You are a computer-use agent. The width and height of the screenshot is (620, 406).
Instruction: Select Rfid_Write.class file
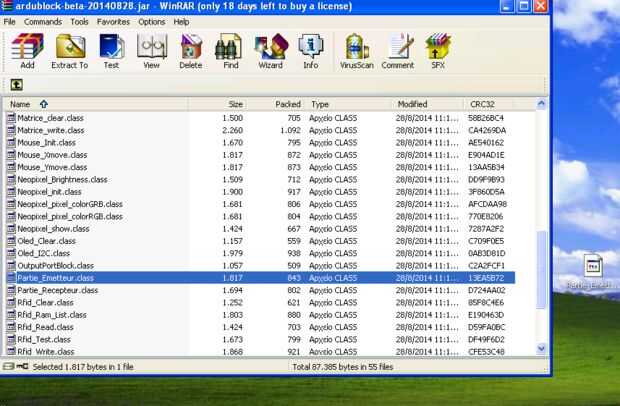pyautogui.click(x=45, y=351)
